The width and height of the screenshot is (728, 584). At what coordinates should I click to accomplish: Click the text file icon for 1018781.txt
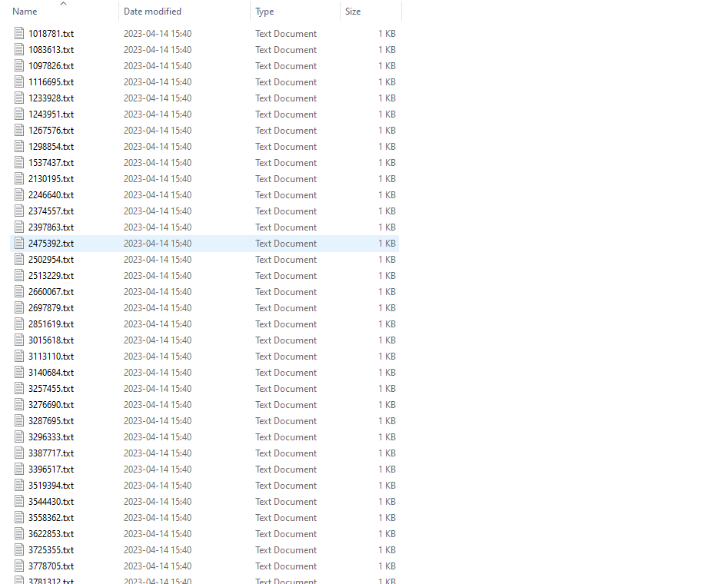tap(20, 34)
